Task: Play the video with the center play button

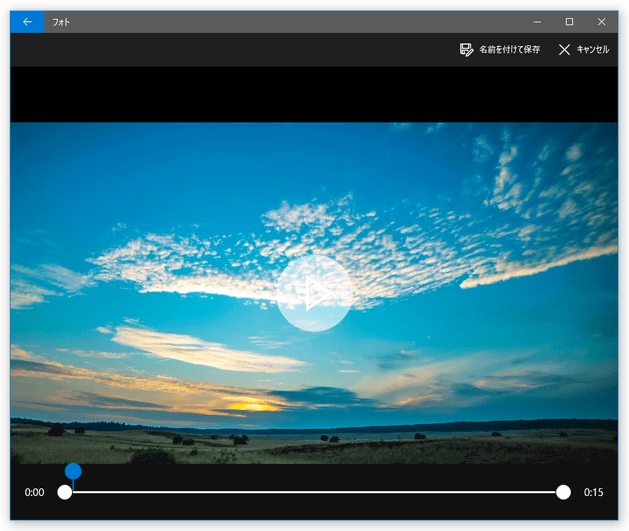Action: (314, 293)
